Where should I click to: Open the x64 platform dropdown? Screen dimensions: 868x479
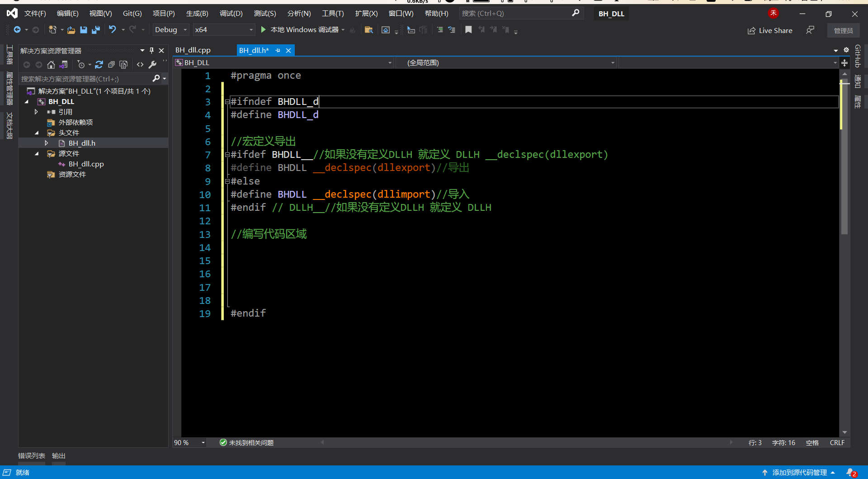(223, 29)
